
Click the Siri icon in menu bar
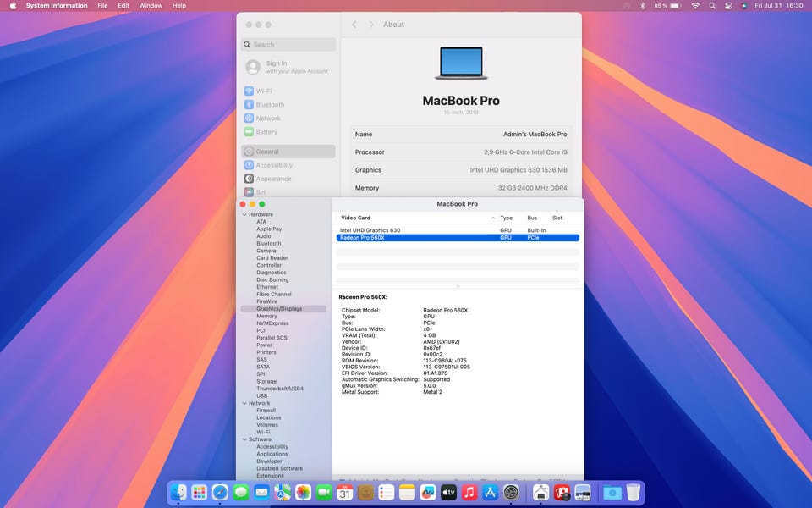(x=743, y=6)
